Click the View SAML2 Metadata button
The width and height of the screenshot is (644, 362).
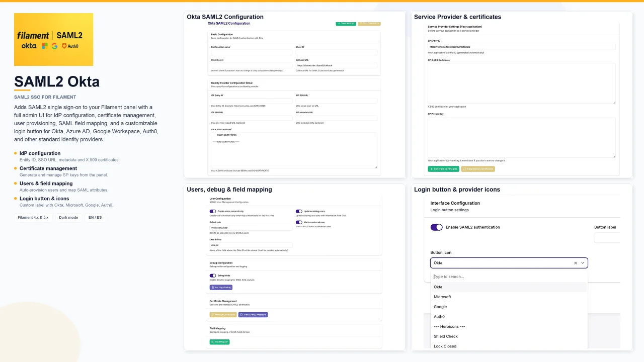253,315
